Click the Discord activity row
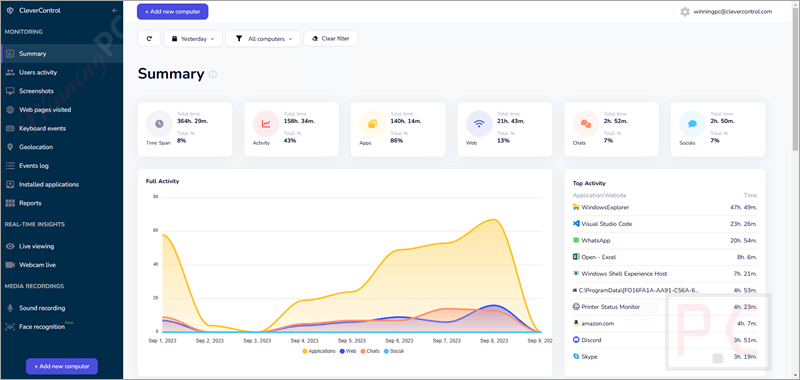Image resolution: width=800 pixels, height=380 pixels. click(x=665, y=340)
